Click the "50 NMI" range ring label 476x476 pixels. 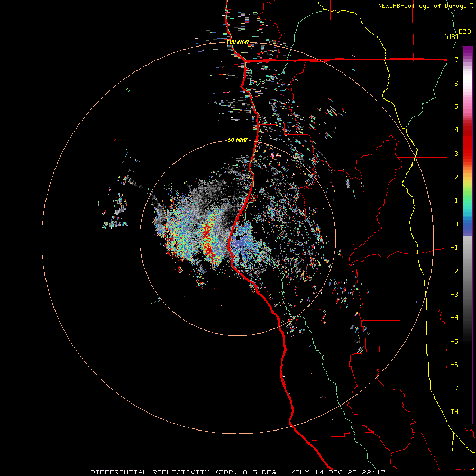click(x=237, y=140)
